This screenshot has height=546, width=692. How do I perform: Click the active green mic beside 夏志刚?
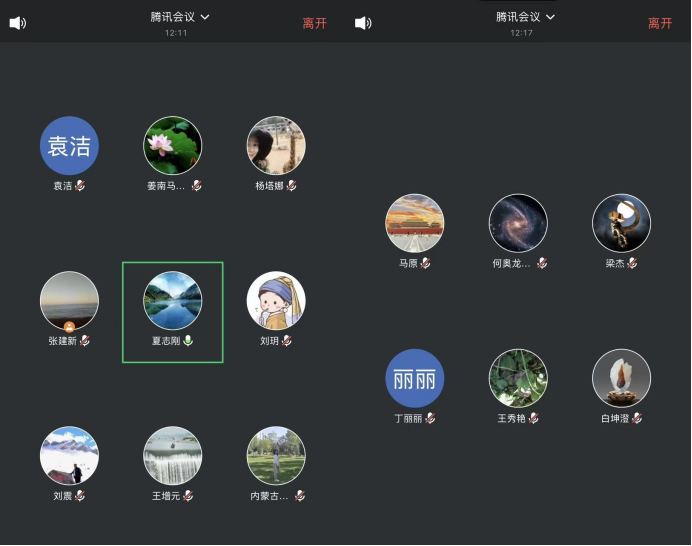(x=188, y=341)
